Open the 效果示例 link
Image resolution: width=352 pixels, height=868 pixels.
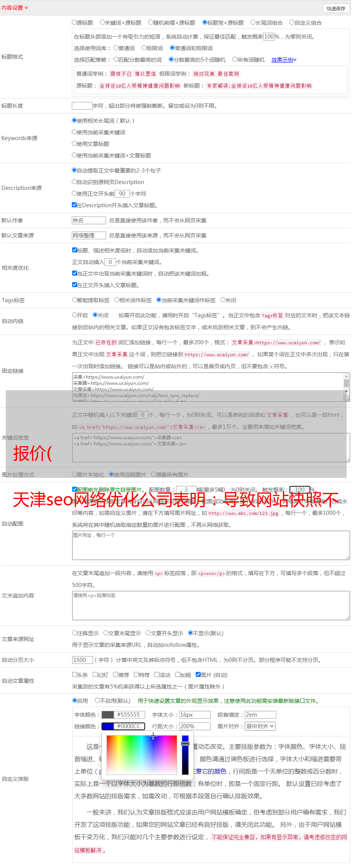click(283, 60)
